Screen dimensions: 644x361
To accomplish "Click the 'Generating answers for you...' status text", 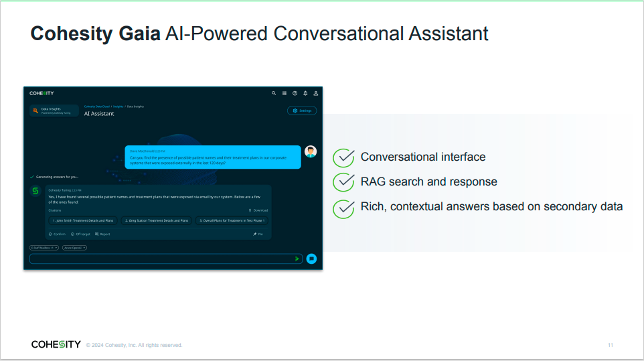I will click(57, 177).
